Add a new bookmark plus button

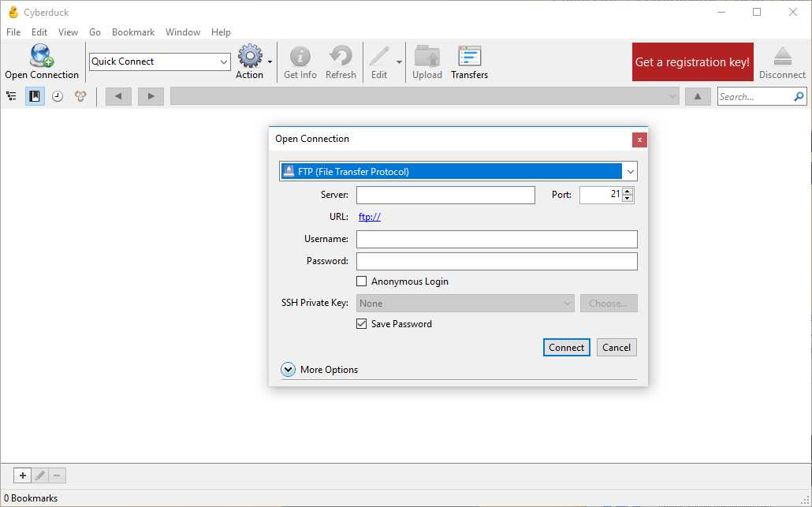tap(22, 475)
